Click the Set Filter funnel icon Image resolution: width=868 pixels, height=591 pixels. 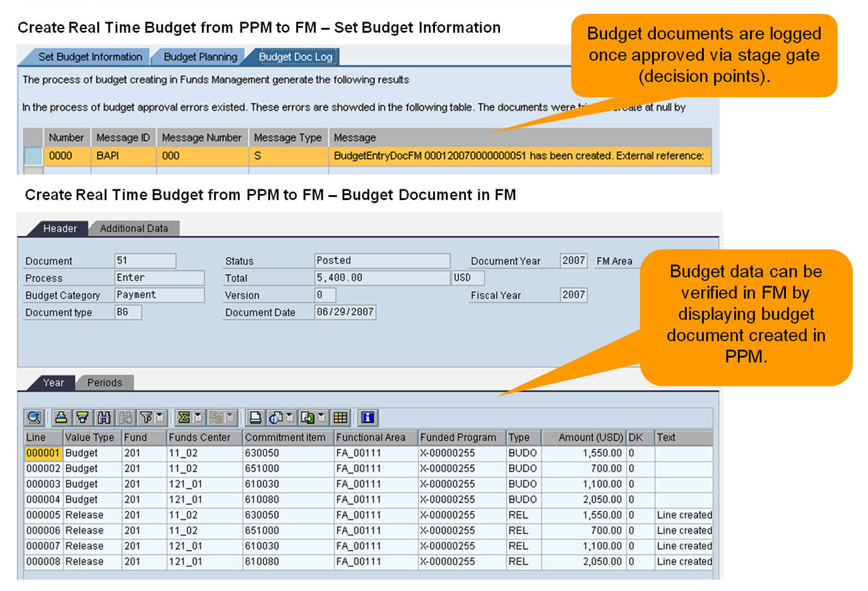click(146, 417)
